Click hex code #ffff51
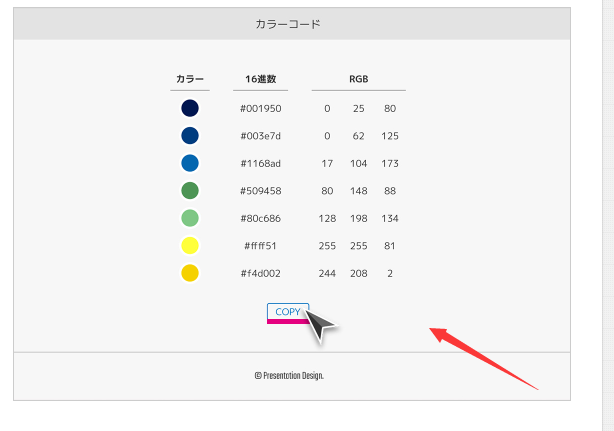Screen dimensions: 614x431 click(x=260, y=246)
